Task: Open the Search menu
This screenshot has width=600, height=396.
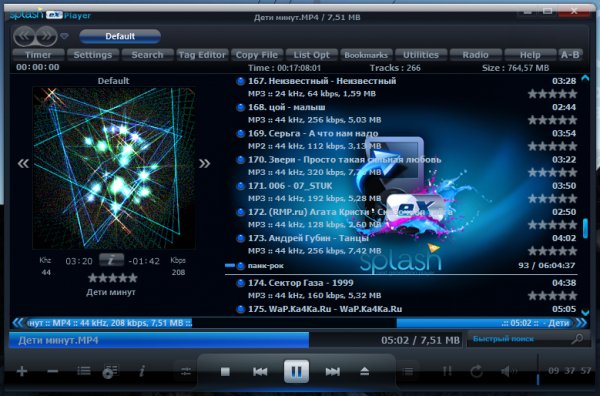Action: pyautogui.click(x=147, y=55)
